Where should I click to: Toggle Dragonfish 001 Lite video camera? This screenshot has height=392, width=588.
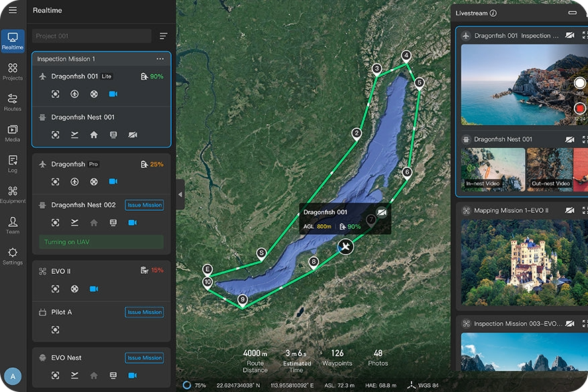coord(113,94)
